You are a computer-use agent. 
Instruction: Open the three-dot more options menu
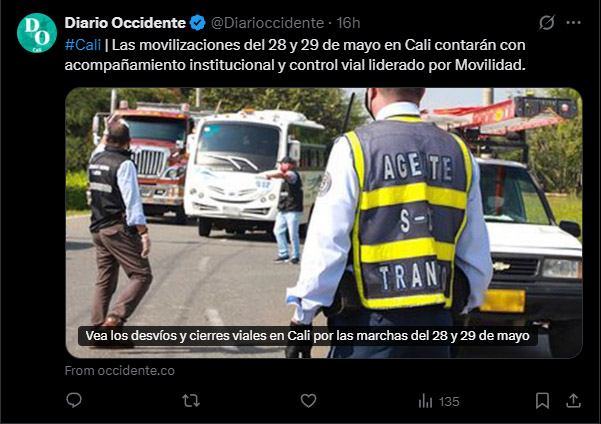(573, 23)
